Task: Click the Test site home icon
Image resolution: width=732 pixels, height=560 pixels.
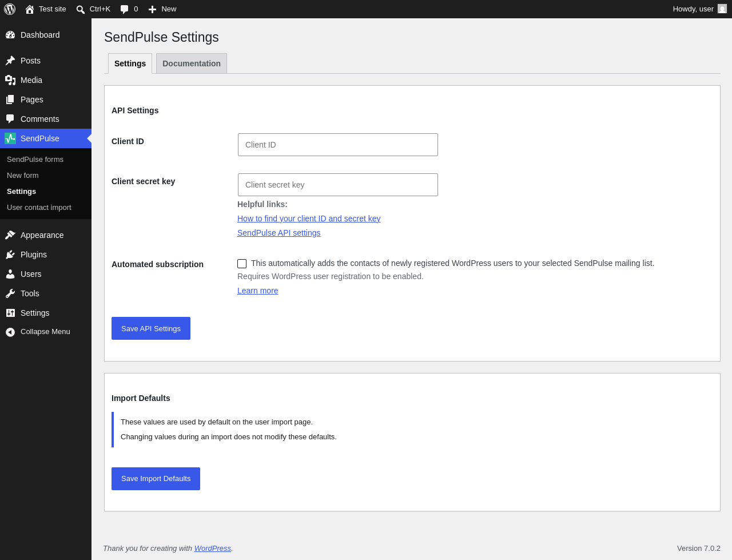Action: (x=30, y=9)
